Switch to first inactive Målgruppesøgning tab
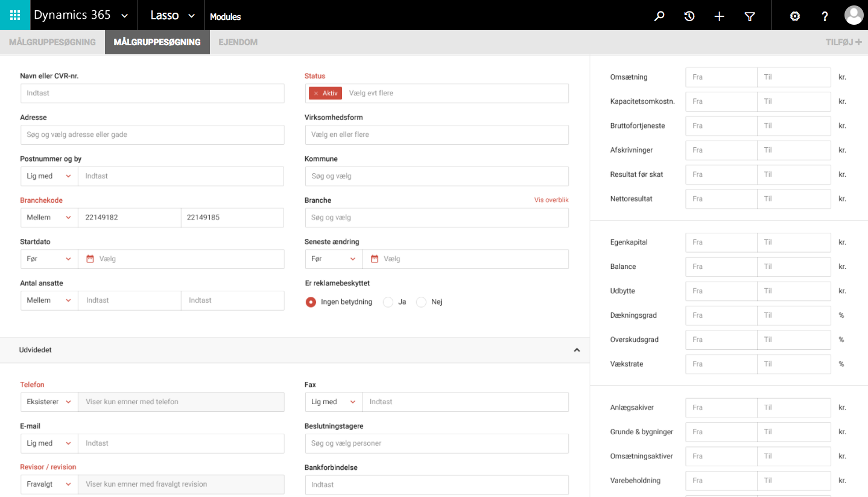This screenshot has width=868, height=497. pyautogui.click(x=52, y=42)
